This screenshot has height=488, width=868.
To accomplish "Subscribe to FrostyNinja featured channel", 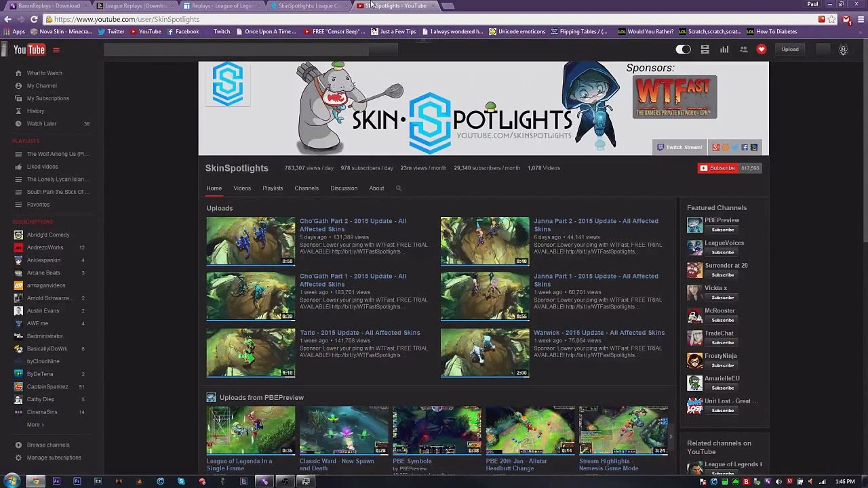I will pos(723,365).
